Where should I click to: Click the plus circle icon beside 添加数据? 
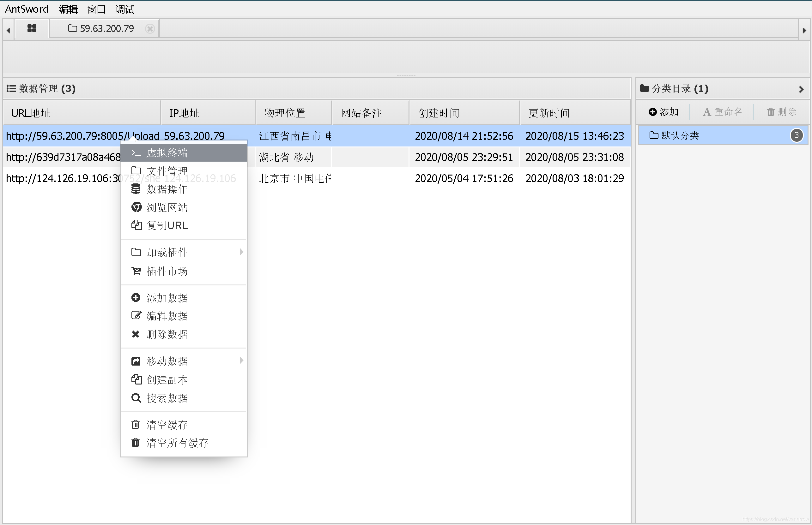point(136,298)
